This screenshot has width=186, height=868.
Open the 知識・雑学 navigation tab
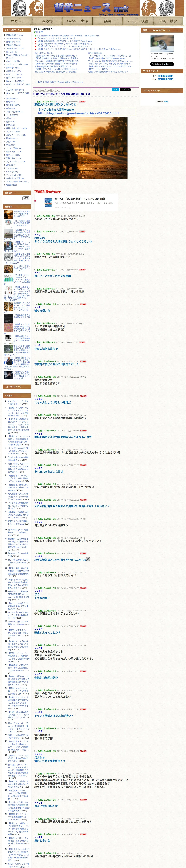(168, 21)
